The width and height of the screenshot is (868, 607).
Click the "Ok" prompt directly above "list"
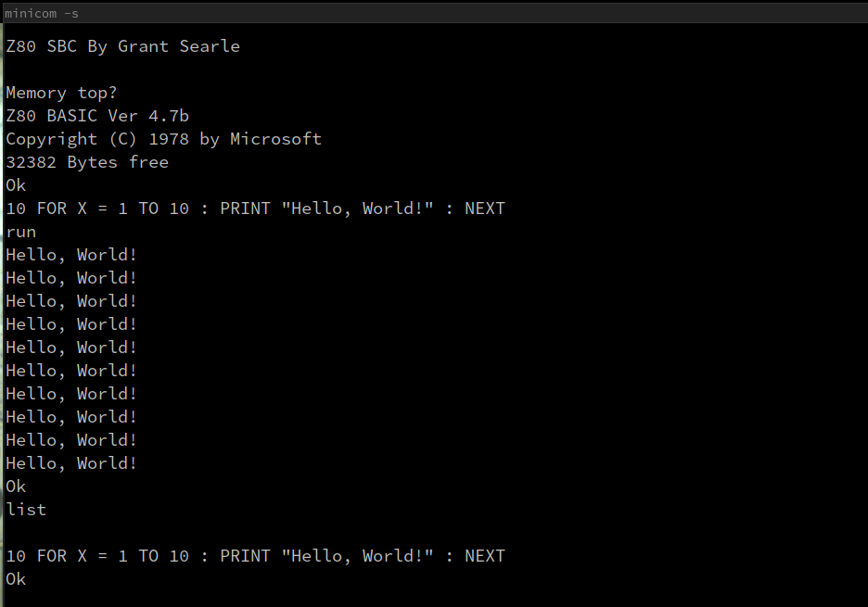[x=16, y=487]
